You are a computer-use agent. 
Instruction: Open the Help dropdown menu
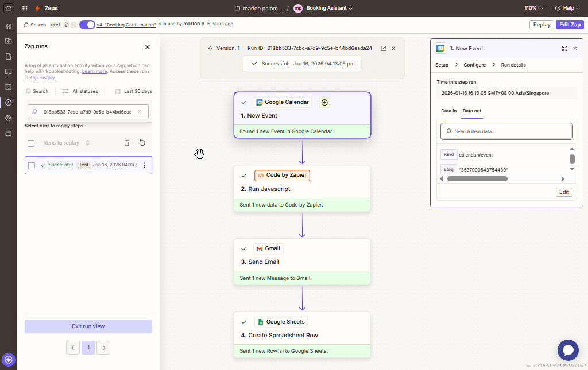point(567,8)
